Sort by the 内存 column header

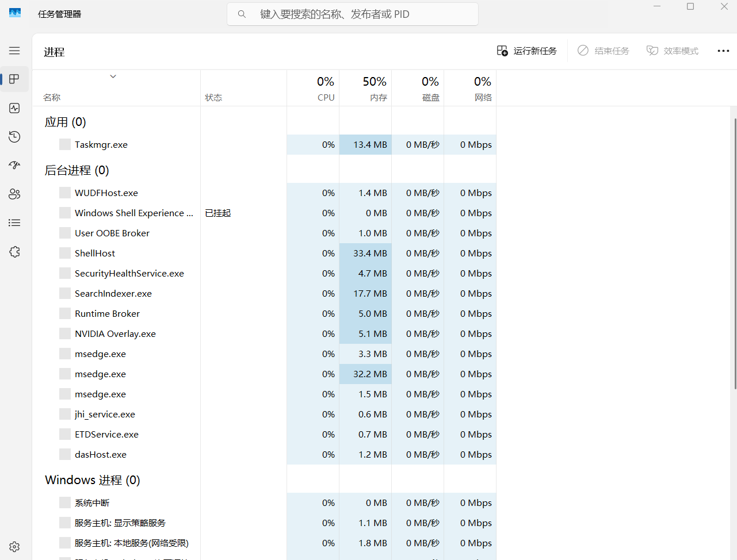click(365, 89)
